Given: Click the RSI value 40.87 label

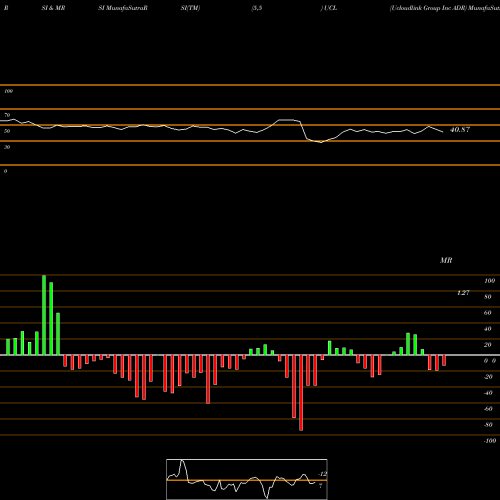Looking at the screenshot, I should tap(460, 130).
